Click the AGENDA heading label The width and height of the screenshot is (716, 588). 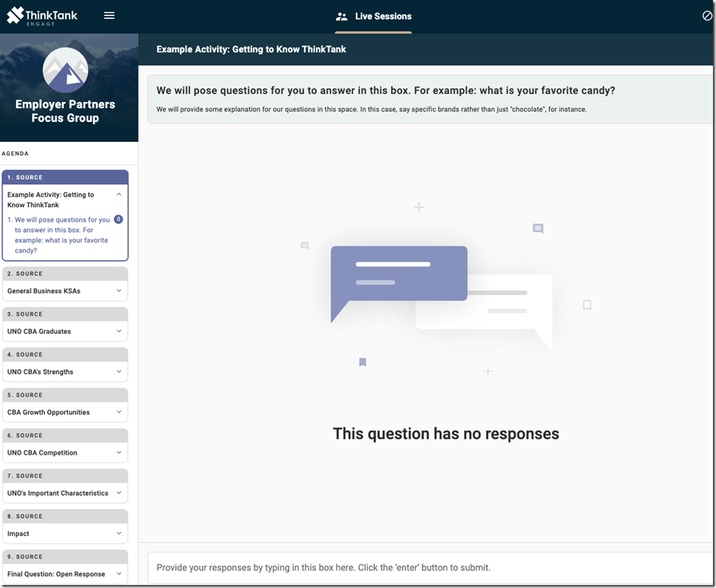coord(15,153)
